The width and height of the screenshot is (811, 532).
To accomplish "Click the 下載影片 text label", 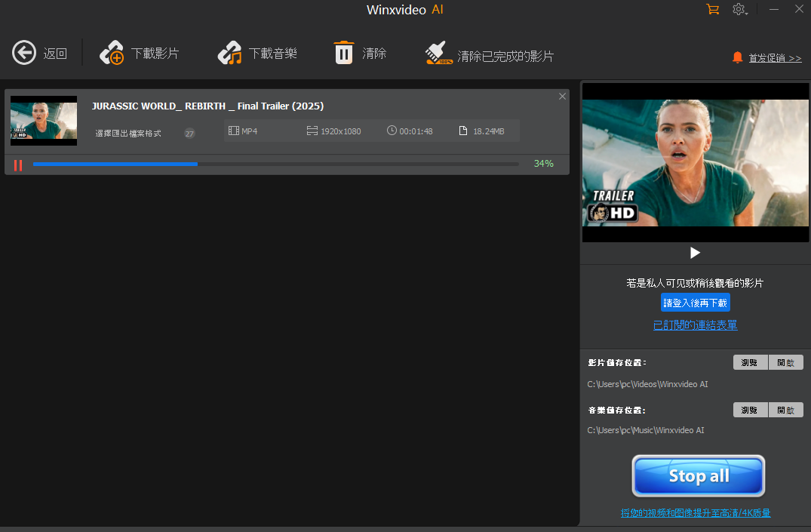I will click(x=155, y=54).
